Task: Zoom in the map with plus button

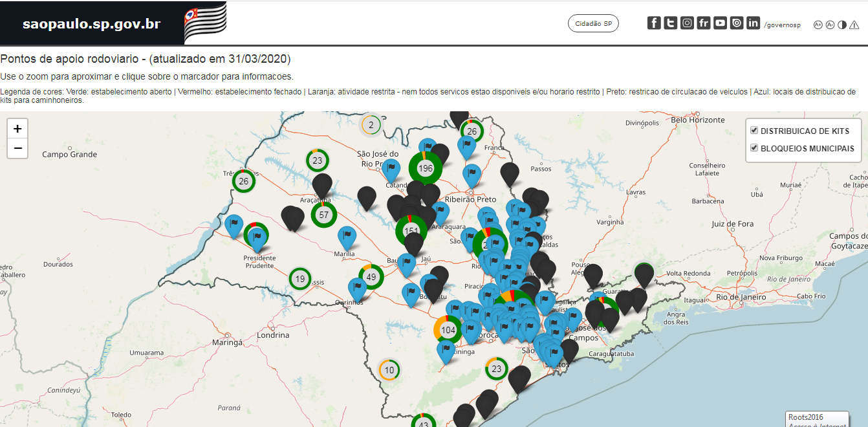Action: pos(17,128)
